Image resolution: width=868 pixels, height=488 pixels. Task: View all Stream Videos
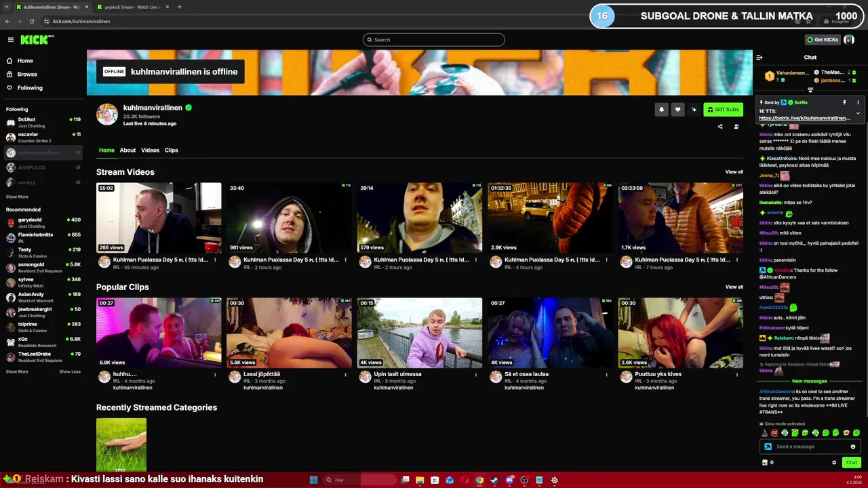tap(734, 172)
